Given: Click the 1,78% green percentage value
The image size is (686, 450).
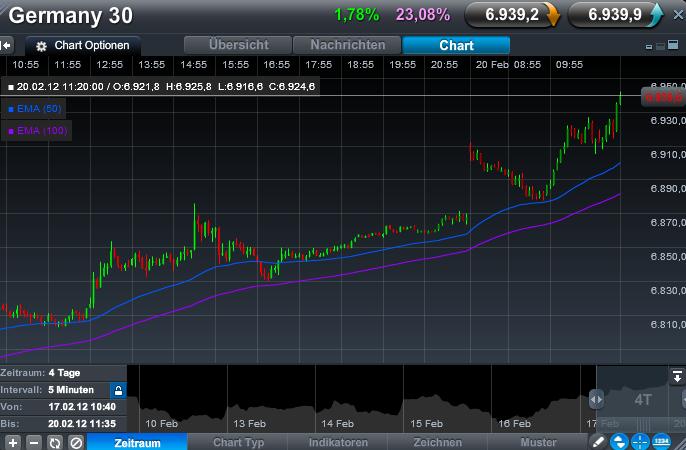Looking at the screenshot, I should coord(357,15).
